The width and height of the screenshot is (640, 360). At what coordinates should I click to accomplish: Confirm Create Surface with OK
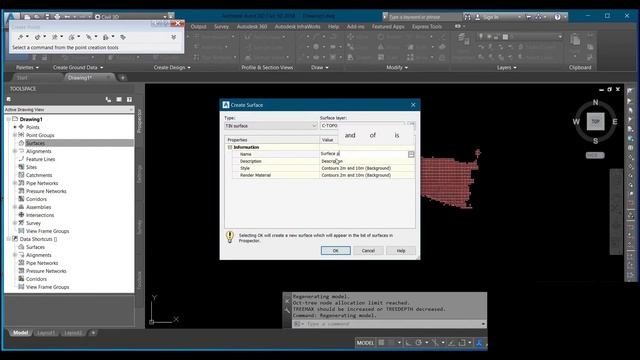[336, 251]
